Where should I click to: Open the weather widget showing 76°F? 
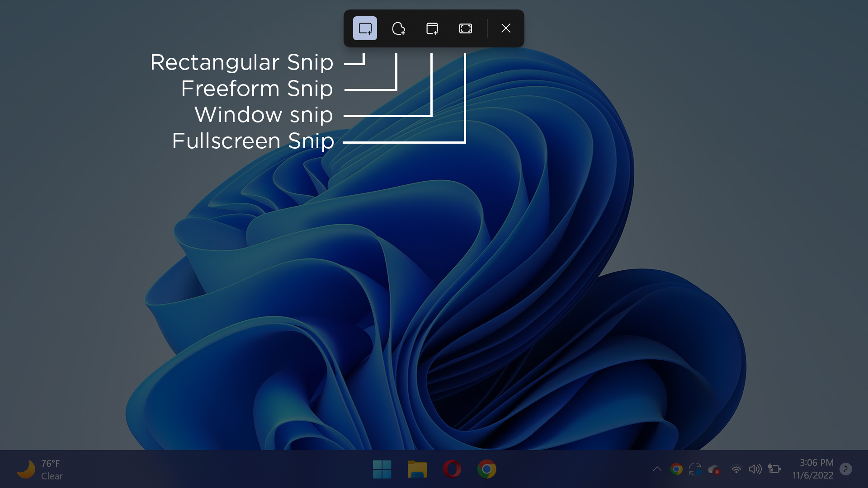click(x=40, y=469)
